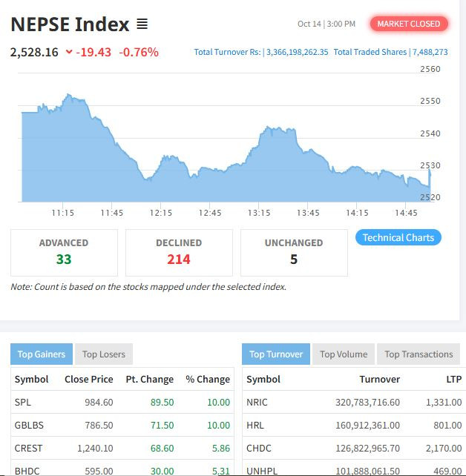Click the Advanced count box showing 33
Viewport: 466px width, 476px height.
coord(64,252)
